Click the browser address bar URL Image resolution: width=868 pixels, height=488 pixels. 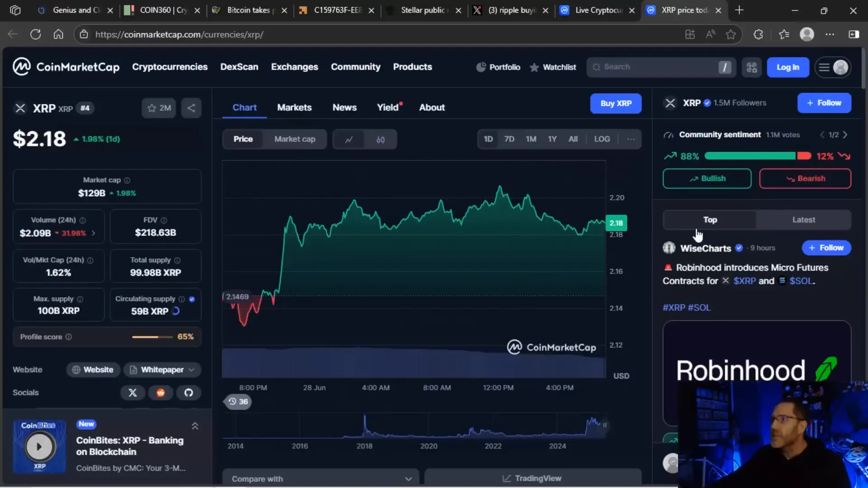[179, 34]
